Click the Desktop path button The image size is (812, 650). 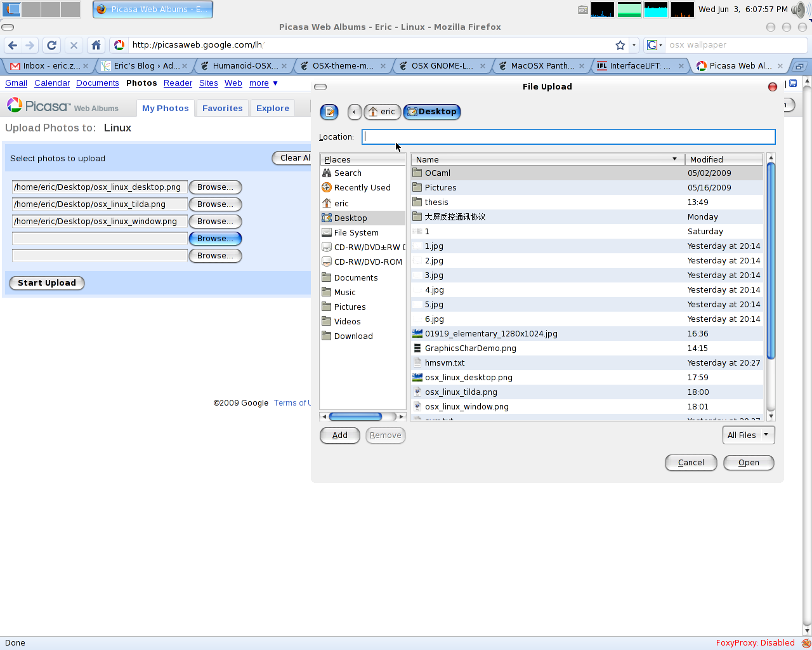pyautogui.click(x=432, y=112)
